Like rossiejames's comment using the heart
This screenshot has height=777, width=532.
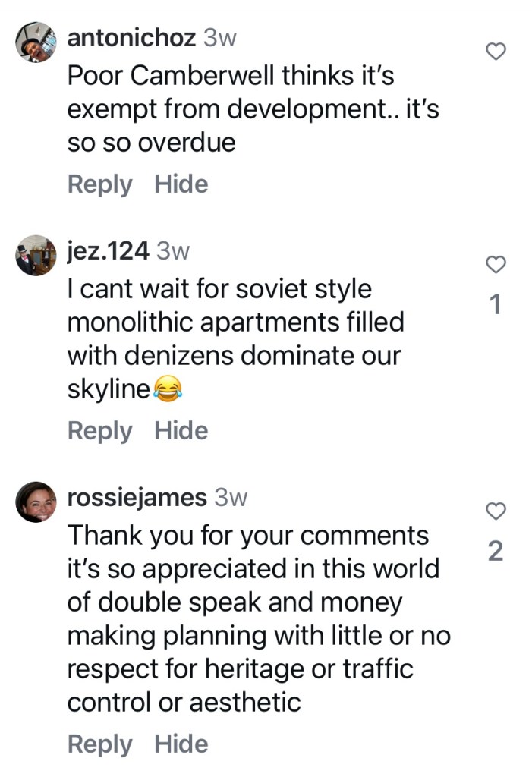click(x=495, y=511)
